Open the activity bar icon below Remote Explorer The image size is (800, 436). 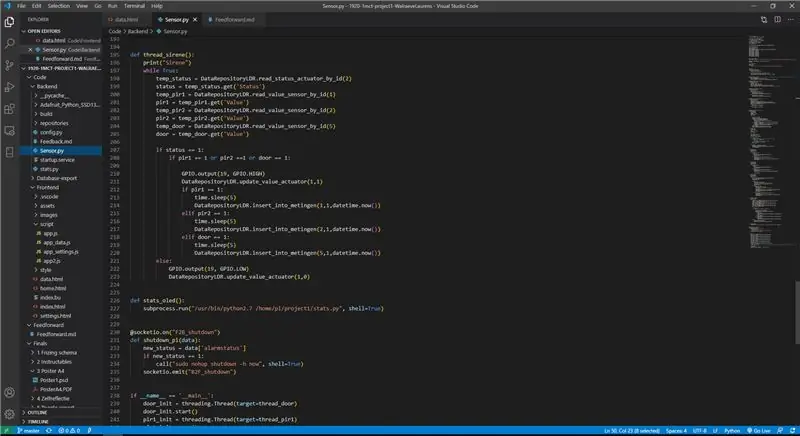tap(9, 152)
